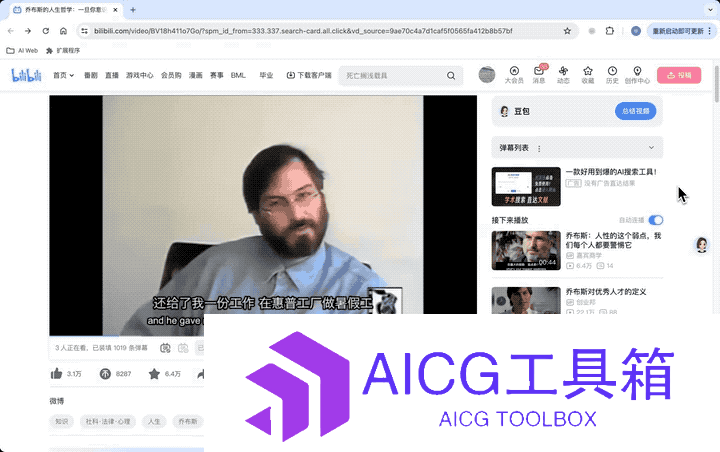The height and width of the screenshot is (452, 720).
Task: Open the 扩展程序 bookmark
Action: point(63,51)
